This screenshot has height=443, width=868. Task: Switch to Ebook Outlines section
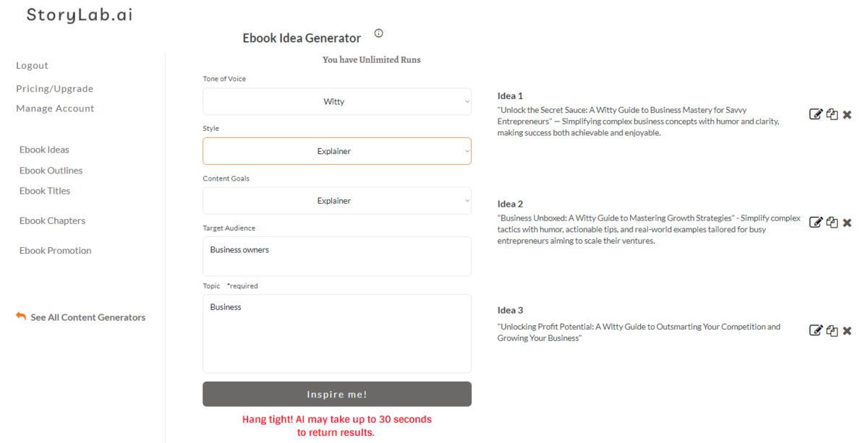click(x=51, y=170)
